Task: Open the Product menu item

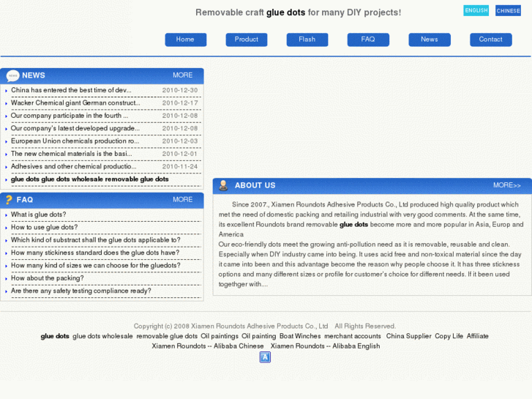Action: pos(247,40)
